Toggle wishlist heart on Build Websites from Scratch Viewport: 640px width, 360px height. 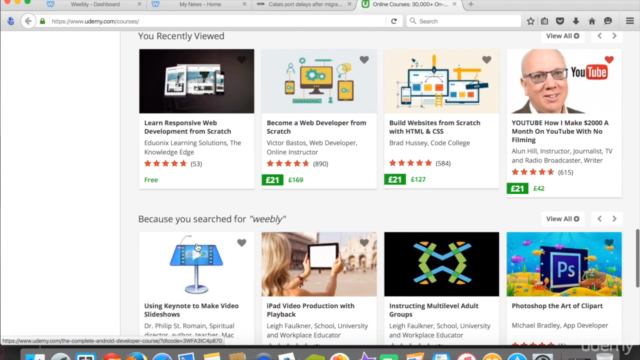click(x=487, y=60)
